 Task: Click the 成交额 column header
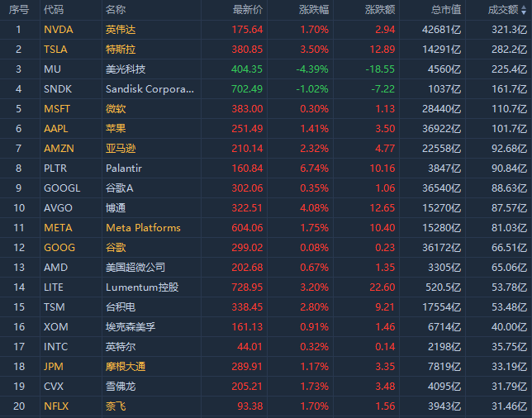coord(503,9)
